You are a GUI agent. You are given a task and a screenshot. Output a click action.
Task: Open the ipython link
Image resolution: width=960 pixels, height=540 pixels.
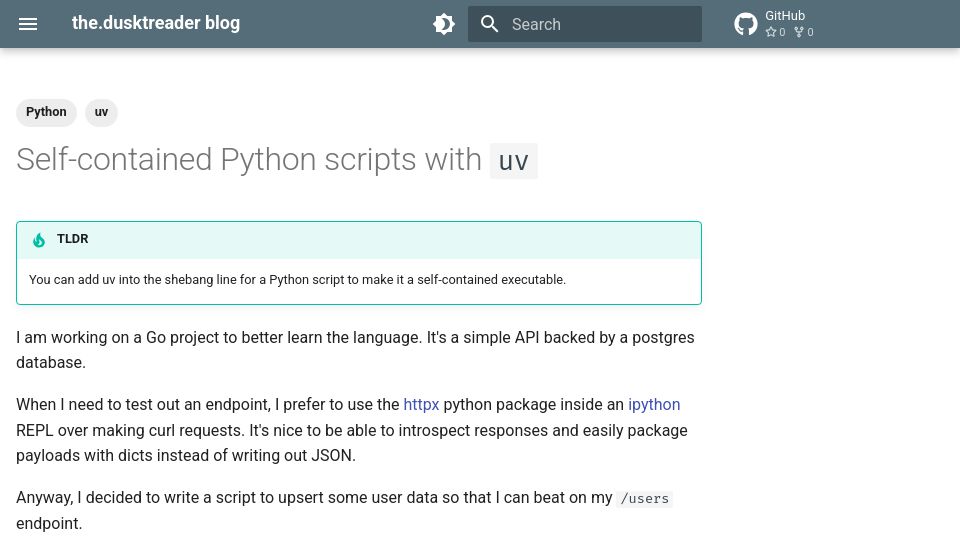click(654, 405)
